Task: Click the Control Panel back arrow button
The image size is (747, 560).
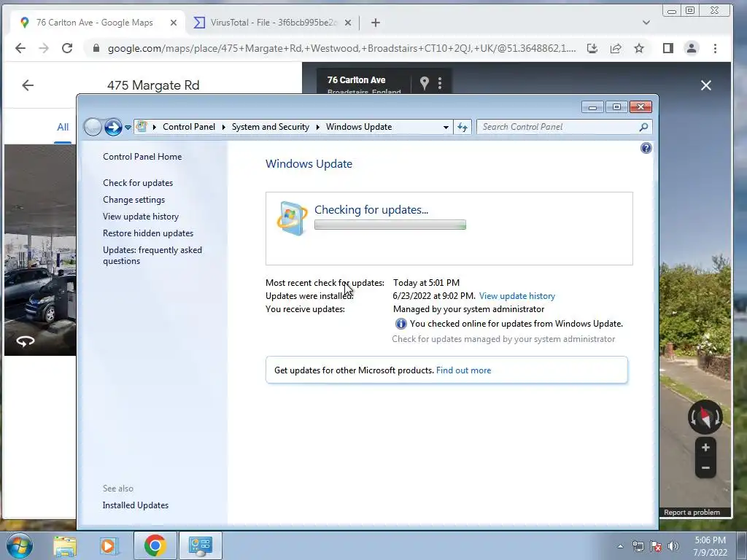Action: coord(93,127)
